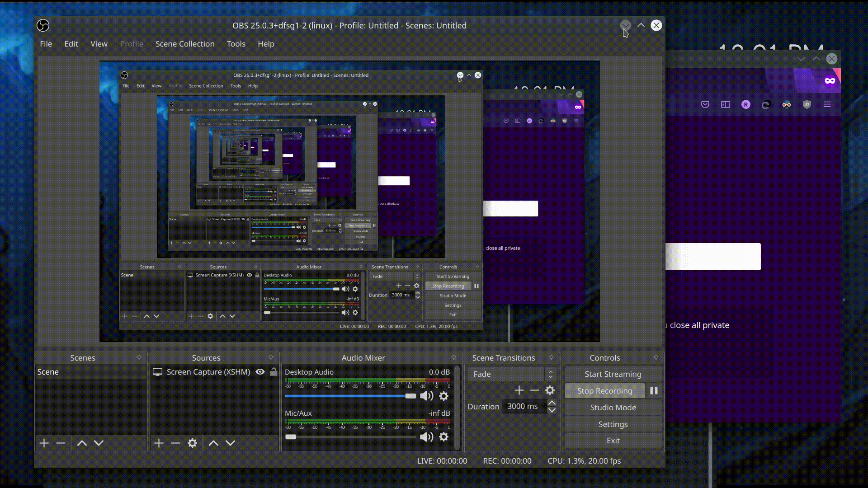This screenshot has height=488, width=868.
Task: Click the CPU: 1.3%, 20.00 fps status
Action: pyautogui.click(x=584, y=461)
